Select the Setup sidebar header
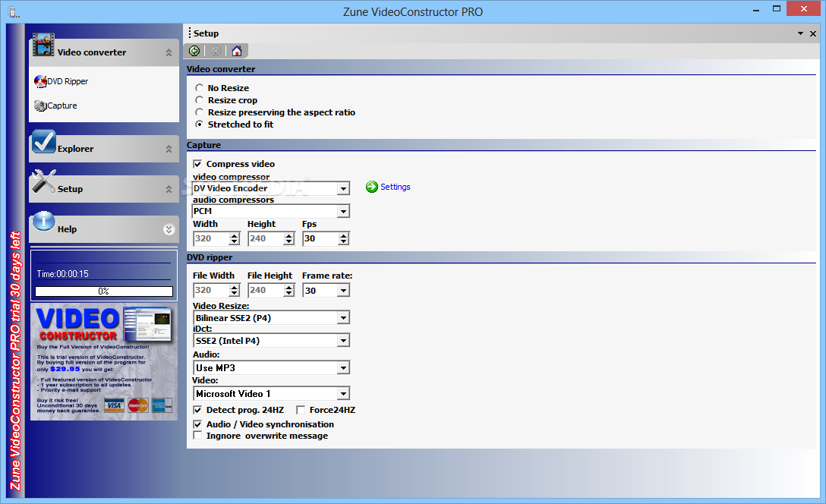Screen dimensions: 826x504 click(104, 189)
